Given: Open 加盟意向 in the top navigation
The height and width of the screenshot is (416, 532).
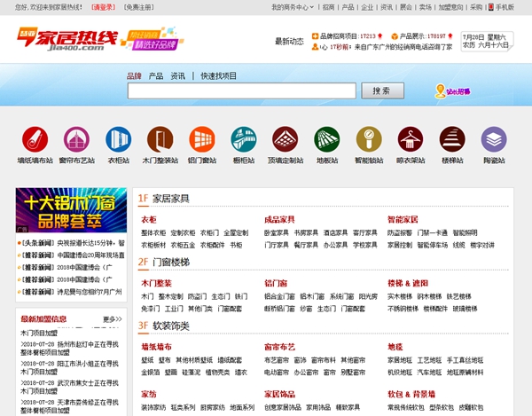Looking at the screenshot, I should click(x=450, y=7).
